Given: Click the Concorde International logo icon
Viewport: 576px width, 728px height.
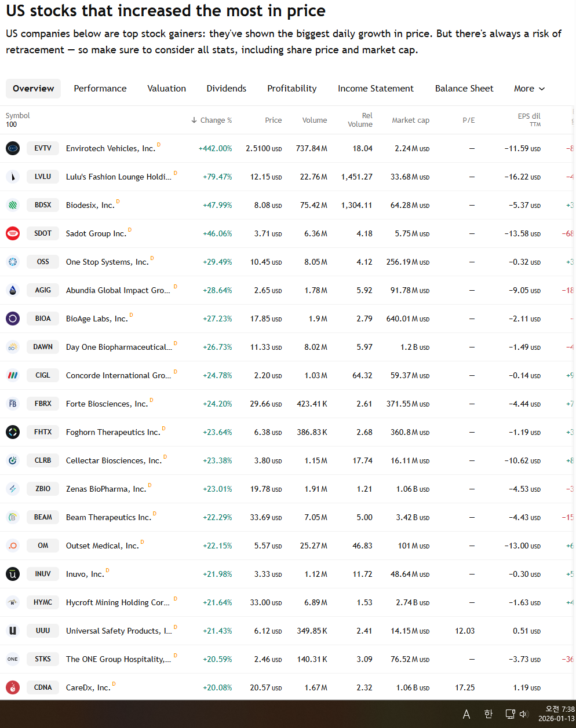Looking at the screenshot, I should pyautogui.click(x=13, y=375).
